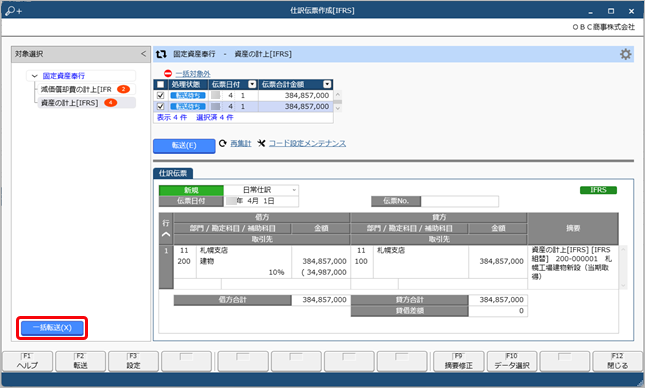The width and height of the screenshot is (645, 388).
Task: Collapse the 対象選択 panel with chevron
Action: 143,54
